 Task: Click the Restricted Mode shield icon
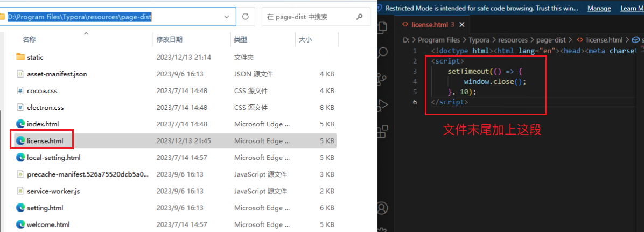(x=380, y=8)
